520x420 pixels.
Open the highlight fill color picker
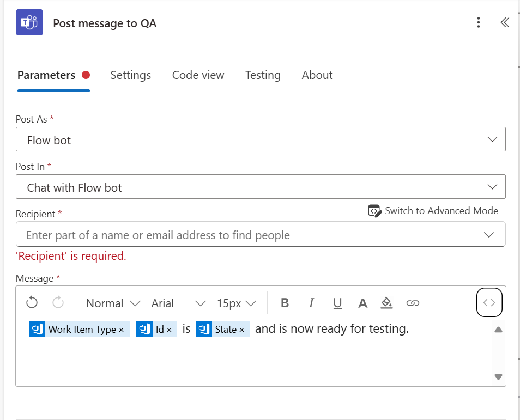(x=386, y=303)
